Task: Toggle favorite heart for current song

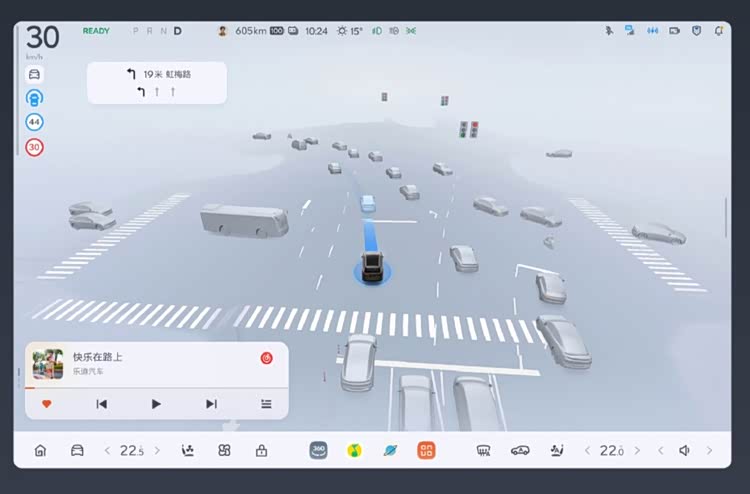Action: click(x=46, y=404)
